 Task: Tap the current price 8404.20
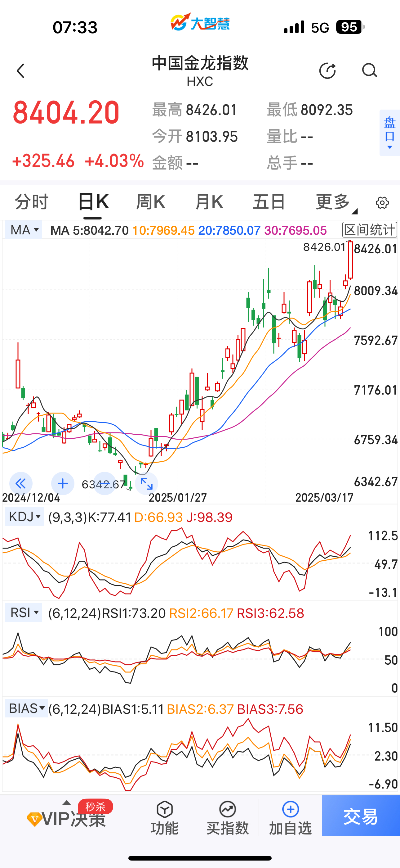click(66, 113)
